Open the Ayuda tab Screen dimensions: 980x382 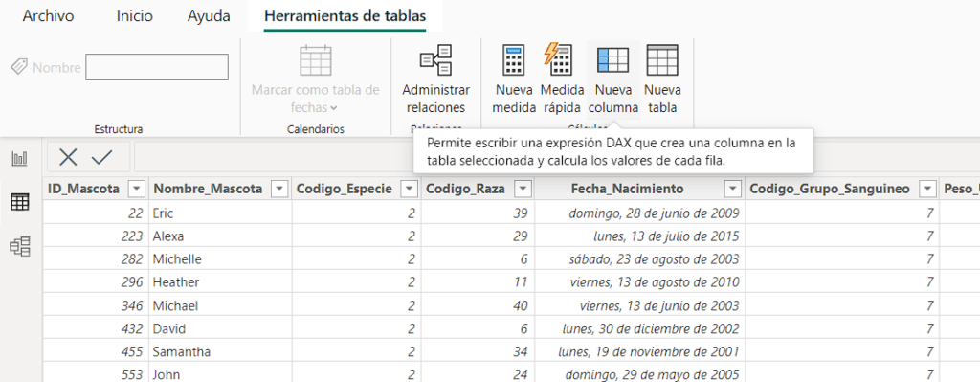click(x=209, y=16)
